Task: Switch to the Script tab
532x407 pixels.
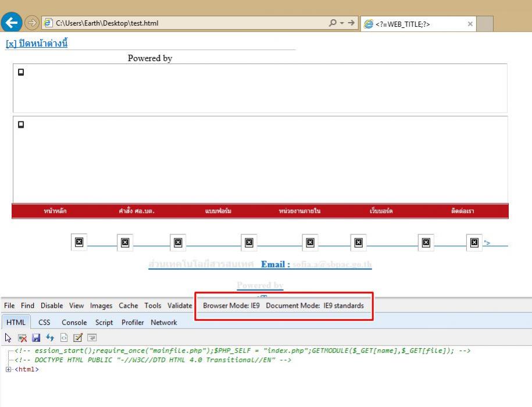Action: [104, 322]
